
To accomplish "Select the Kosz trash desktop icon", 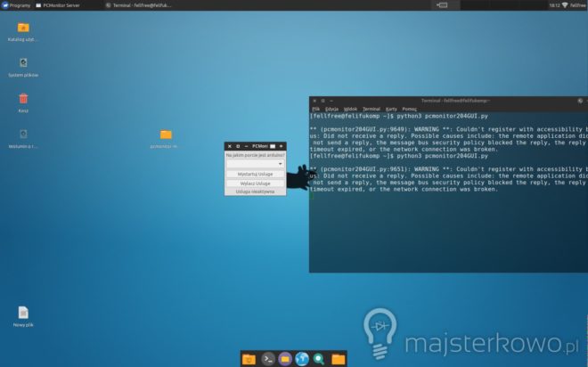I will click(23, 99).
